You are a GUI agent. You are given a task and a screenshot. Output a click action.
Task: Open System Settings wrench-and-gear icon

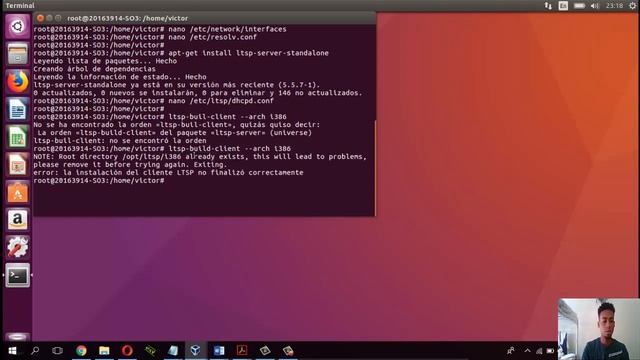point(18,247)
